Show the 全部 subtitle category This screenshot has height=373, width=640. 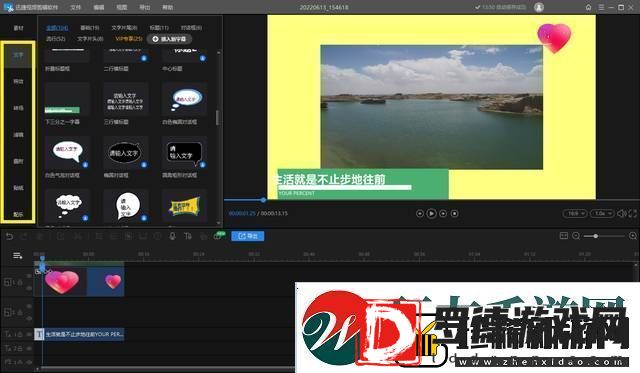(x=57, y=28)
